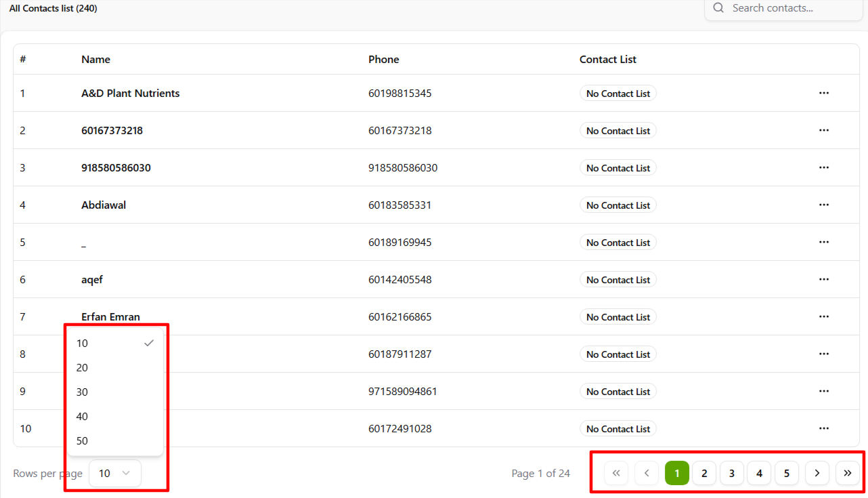Click the No Contact List badge for aqef
Viewport: 868px width, 498px height.
617,280
